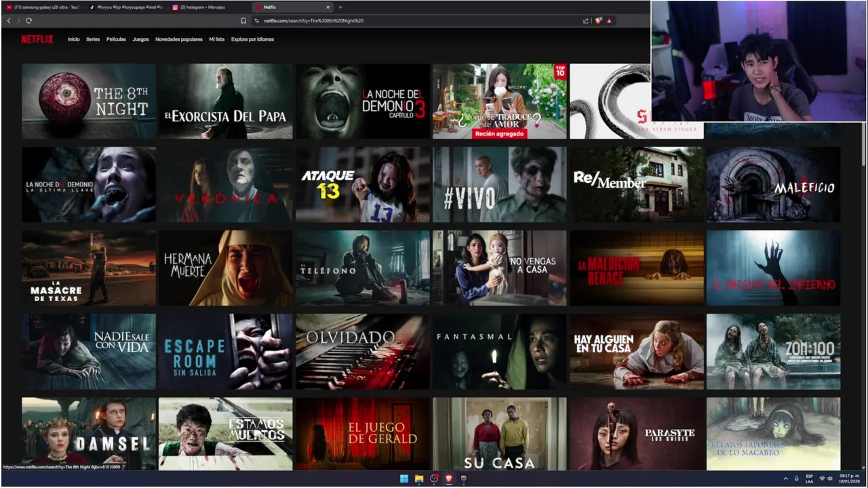Open the Maleficio thumbnail
The image size is (868, 488).
pyautogui.click(x=774, y=184)
